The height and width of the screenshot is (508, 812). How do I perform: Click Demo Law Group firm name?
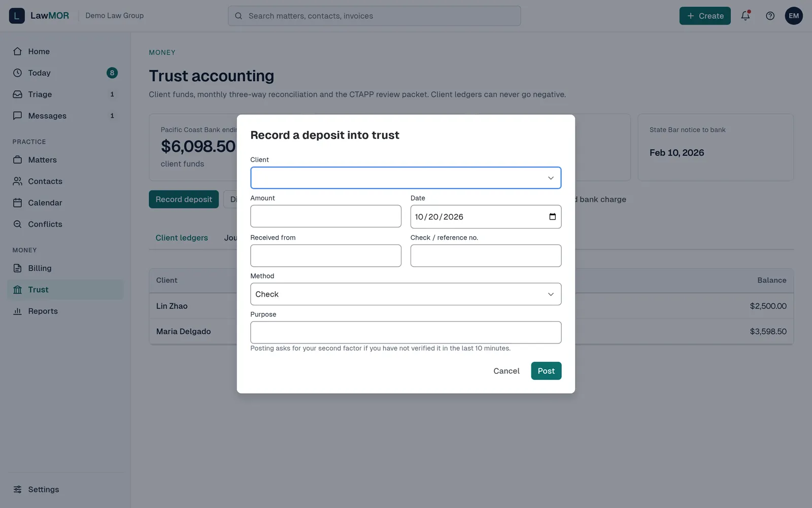point(114,16)
